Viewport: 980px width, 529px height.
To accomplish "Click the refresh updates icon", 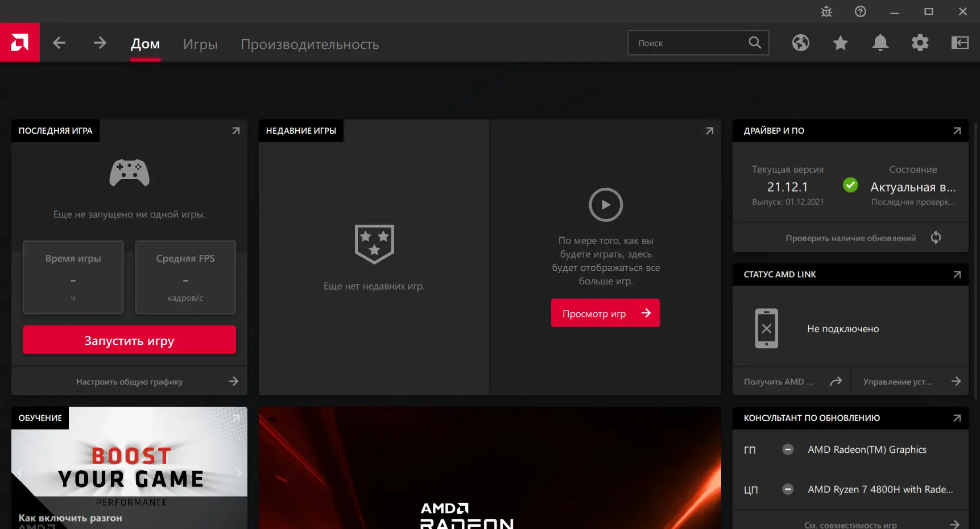I will pos(936,237).
